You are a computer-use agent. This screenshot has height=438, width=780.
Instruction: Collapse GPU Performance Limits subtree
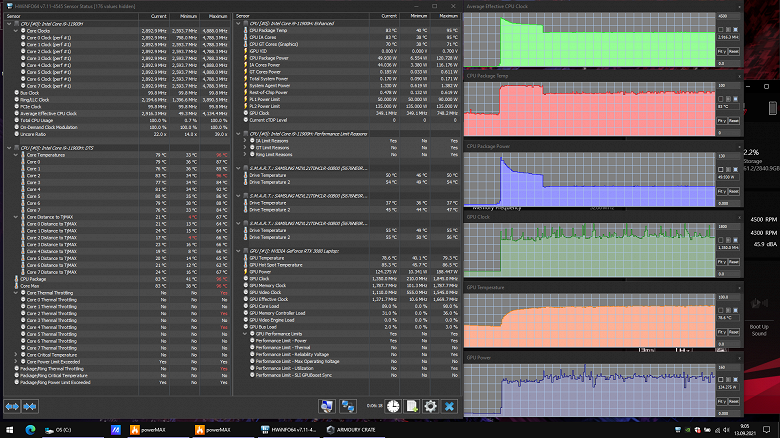[x=245, y=334]
